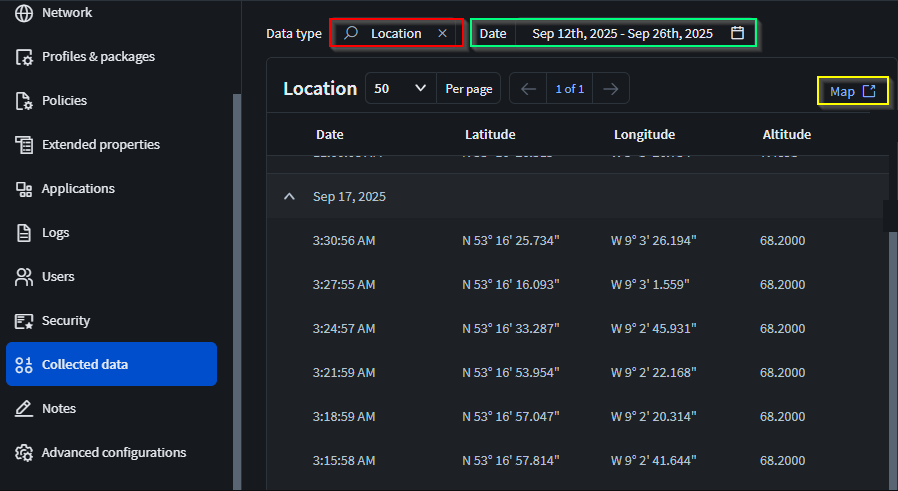Open Map in new window
This screenshot has height=491, width=898.
(852, 91)
